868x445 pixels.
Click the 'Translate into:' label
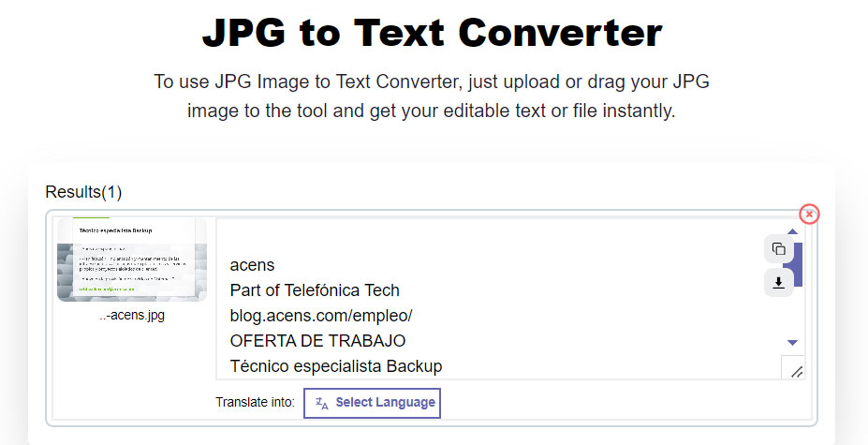256,402
